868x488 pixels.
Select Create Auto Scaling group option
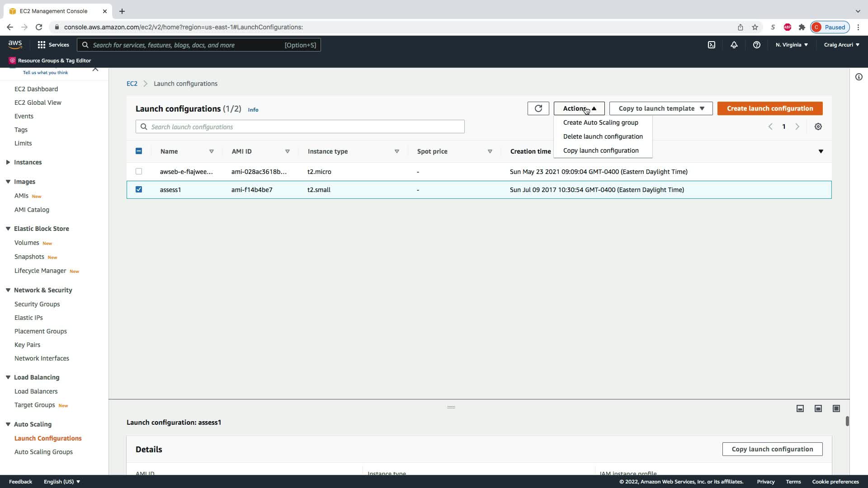tap(600, 122)
